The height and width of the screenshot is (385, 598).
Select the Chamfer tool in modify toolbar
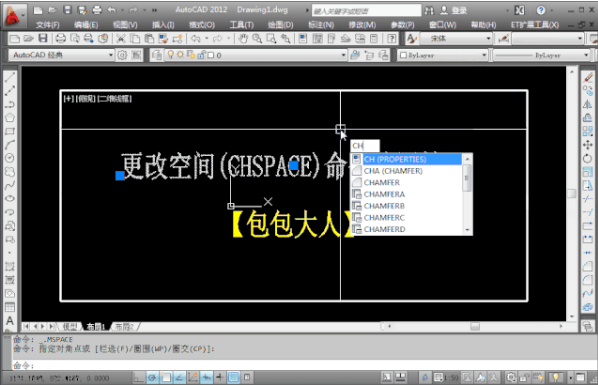(x=588, y=266)
